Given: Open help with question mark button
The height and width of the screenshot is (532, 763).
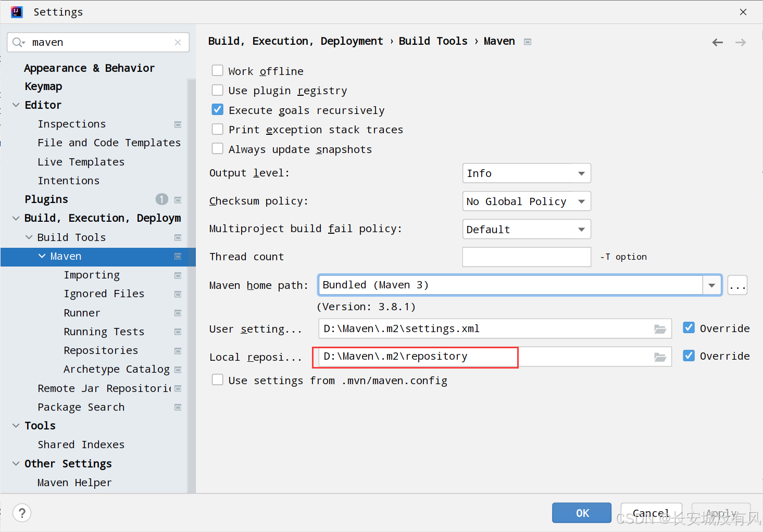Looking at the screenshot, I should pos(22,513).
